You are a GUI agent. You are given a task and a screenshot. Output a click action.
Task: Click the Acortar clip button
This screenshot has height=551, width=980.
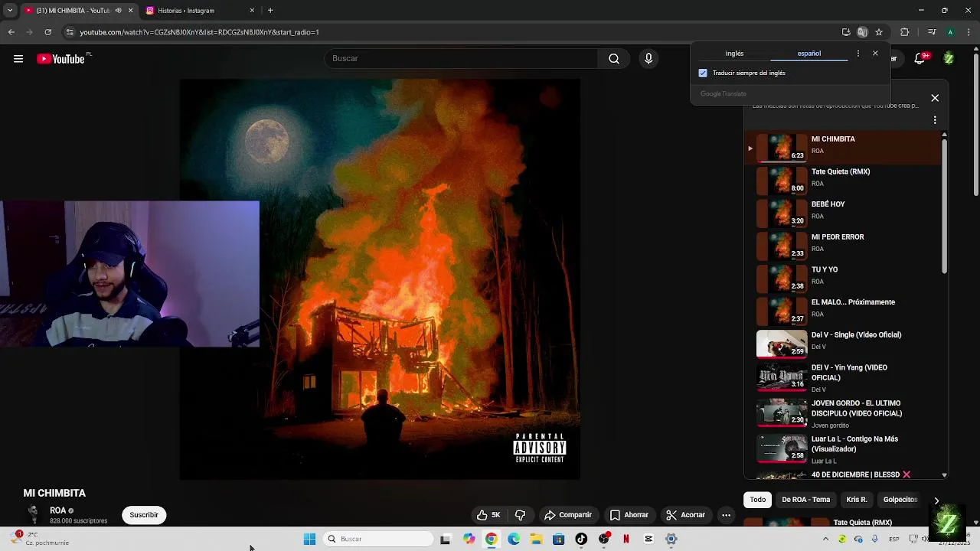click(x=685, y=515)
